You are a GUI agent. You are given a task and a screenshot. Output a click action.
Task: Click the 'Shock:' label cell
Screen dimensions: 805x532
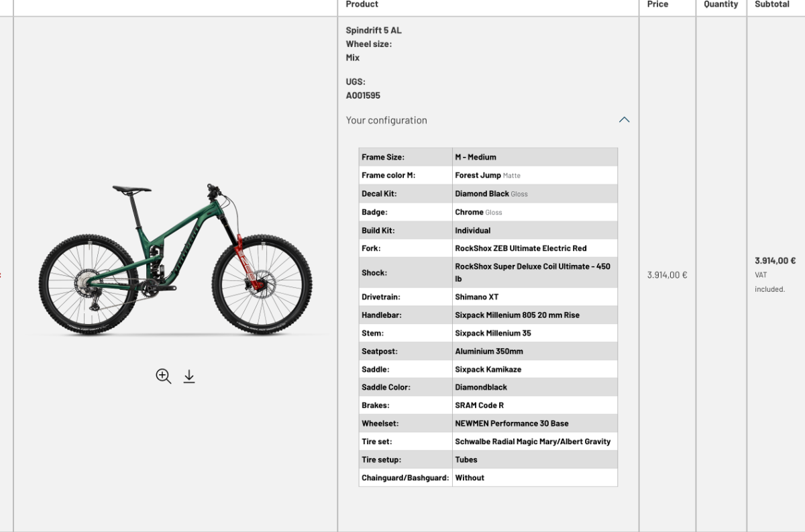(406, 272)
